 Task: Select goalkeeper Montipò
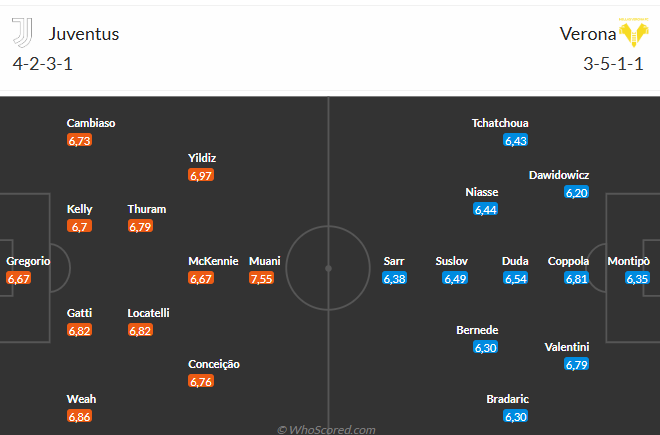click(628, 261)
